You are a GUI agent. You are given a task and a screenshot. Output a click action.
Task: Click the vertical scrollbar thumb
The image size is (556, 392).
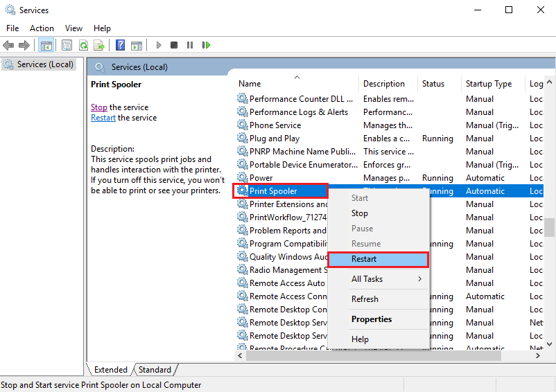[x=549, y=227]
